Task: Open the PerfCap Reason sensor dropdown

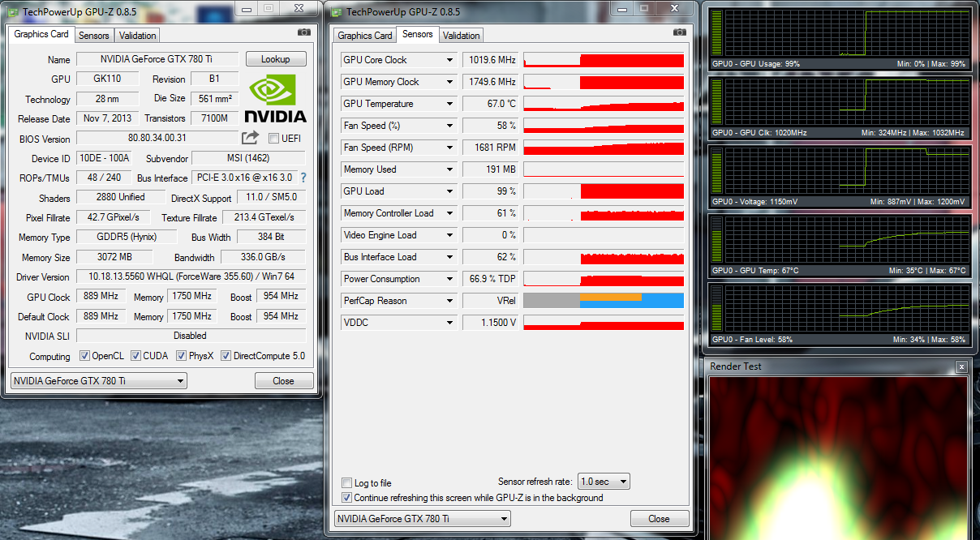Action: click(x=449, y=301)
